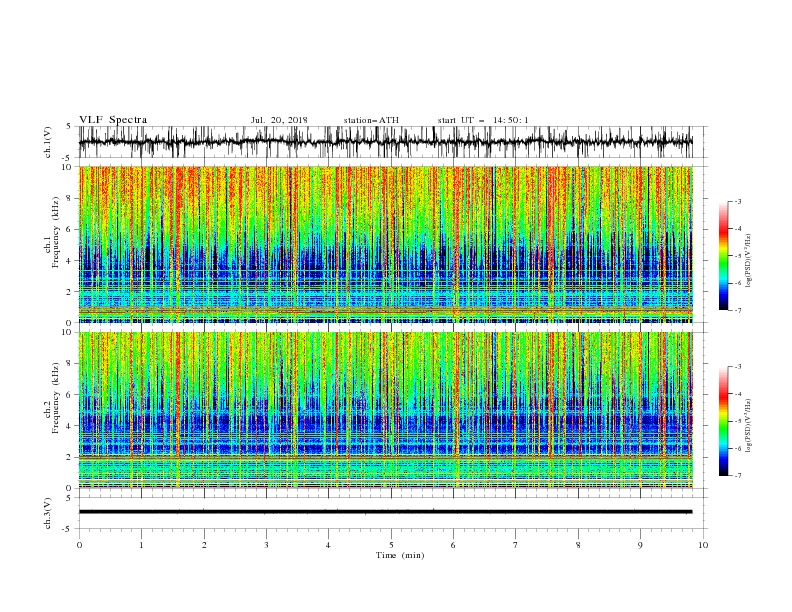Click the "9" minute tick on the time axis
This screenshot has width=792, height=612.
pyautogui.click(x=640, y=545)
